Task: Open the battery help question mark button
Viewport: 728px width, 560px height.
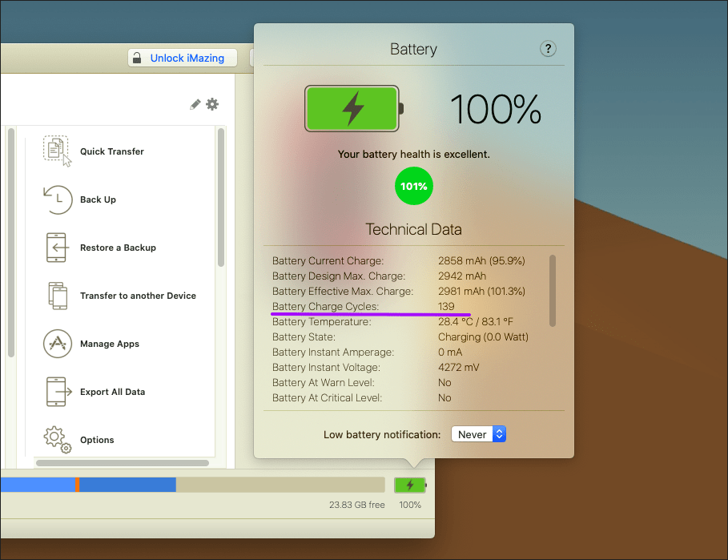Action: (548, 49)
